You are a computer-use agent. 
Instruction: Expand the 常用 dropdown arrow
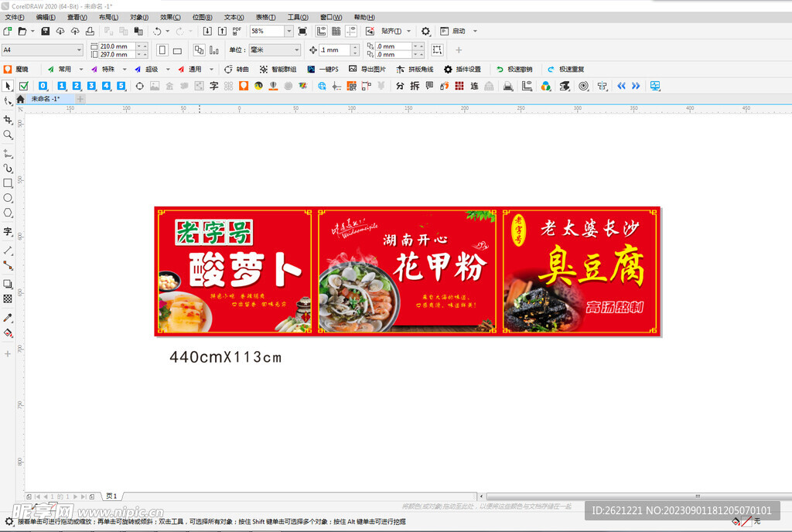click(x=80, y=69)
